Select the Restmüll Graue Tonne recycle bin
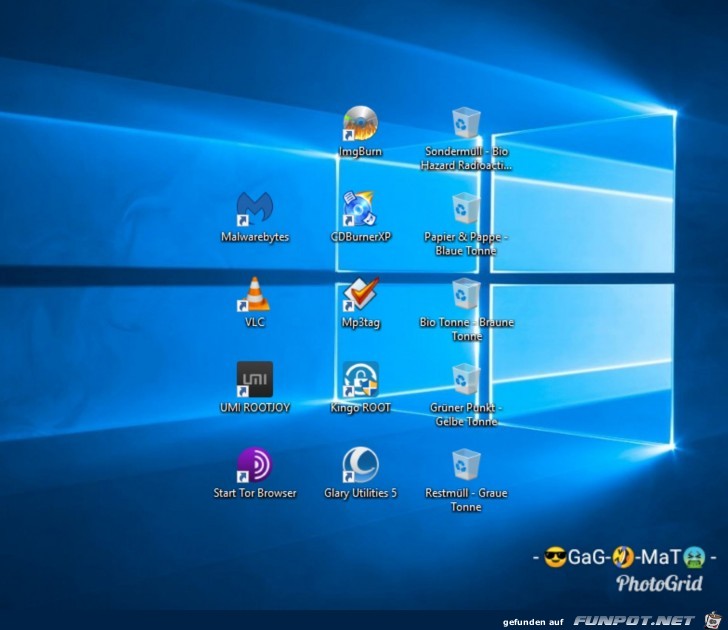This screenshot has width=728, height=630. (466, 464)
